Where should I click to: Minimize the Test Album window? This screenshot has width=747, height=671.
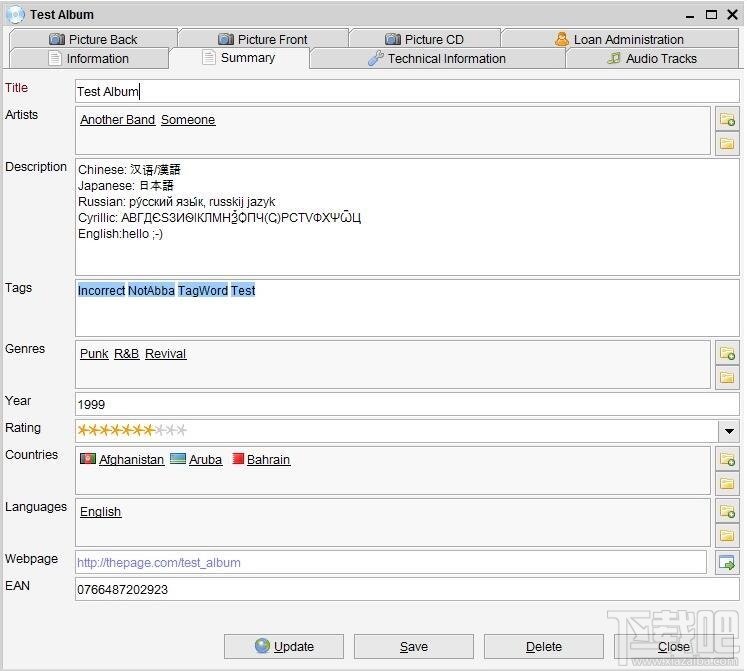(690, 16)
